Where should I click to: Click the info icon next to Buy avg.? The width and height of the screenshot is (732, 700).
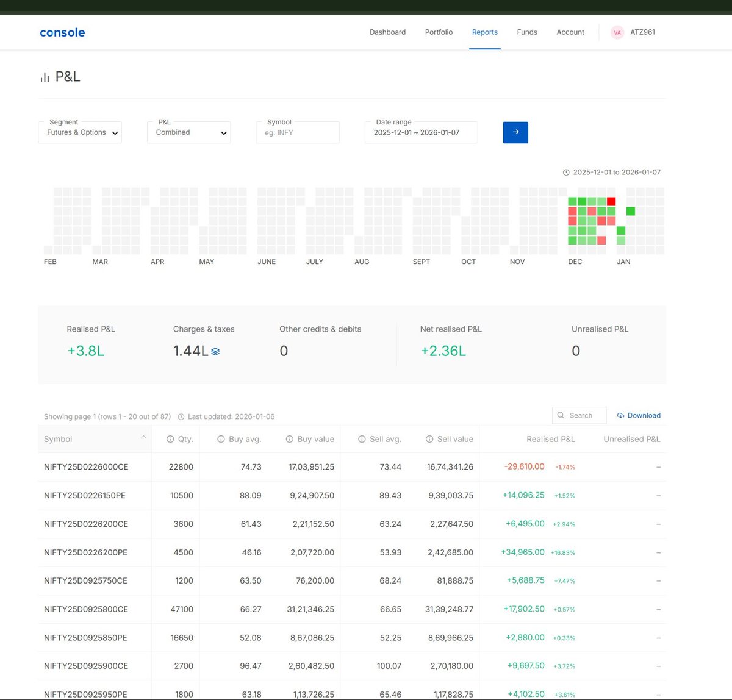[x=221, y=439]
